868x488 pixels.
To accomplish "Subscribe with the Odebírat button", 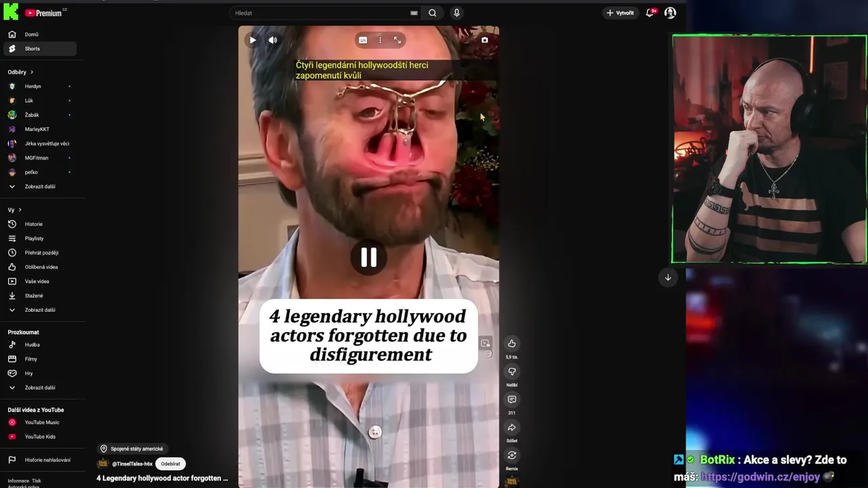I will click(170, 464).
